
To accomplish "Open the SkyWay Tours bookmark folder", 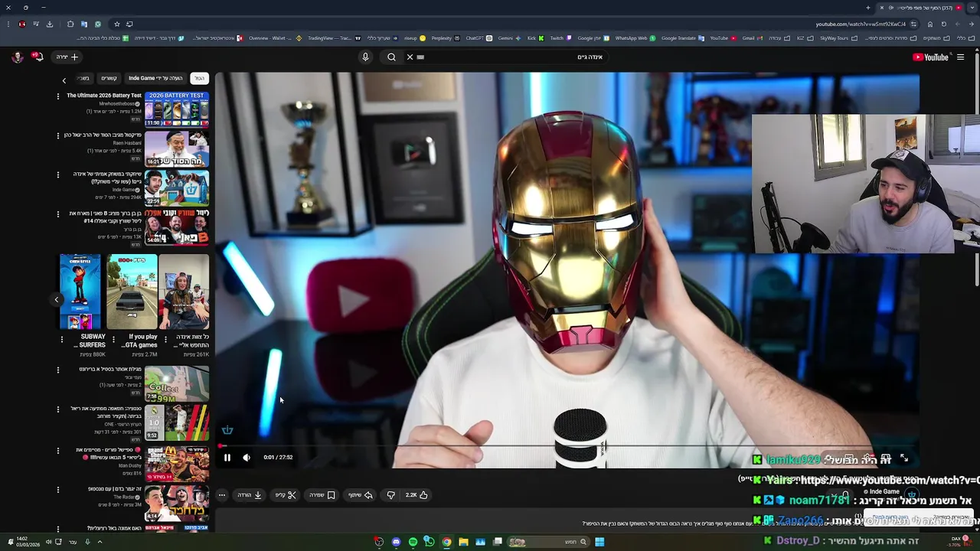I will click(838, 38).
